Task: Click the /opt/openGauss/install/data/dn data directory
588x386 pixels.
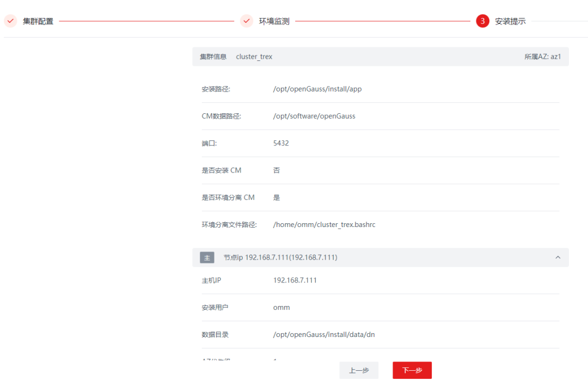Action: (x=323, y=335)
